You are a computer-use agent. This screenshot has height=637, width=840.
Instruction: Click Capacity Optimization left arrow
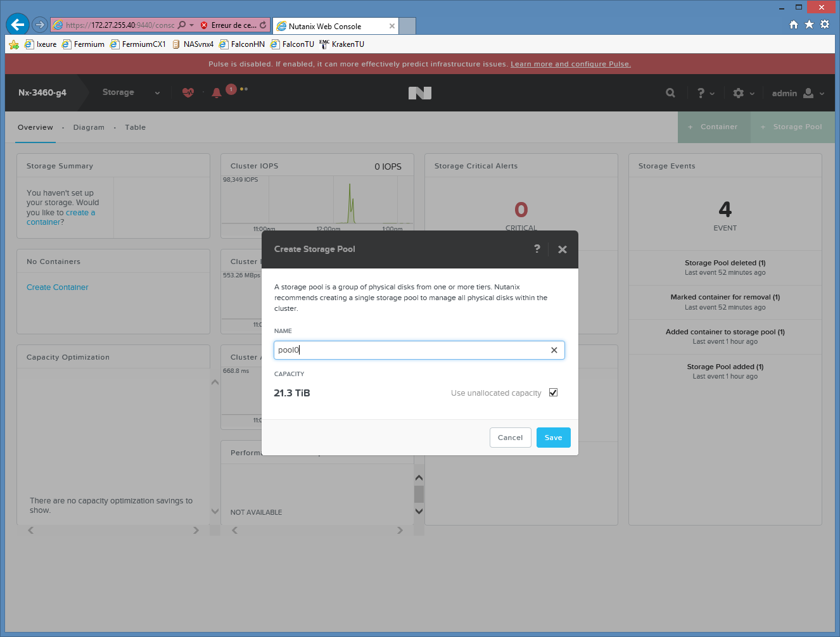[x=30, y=531]
